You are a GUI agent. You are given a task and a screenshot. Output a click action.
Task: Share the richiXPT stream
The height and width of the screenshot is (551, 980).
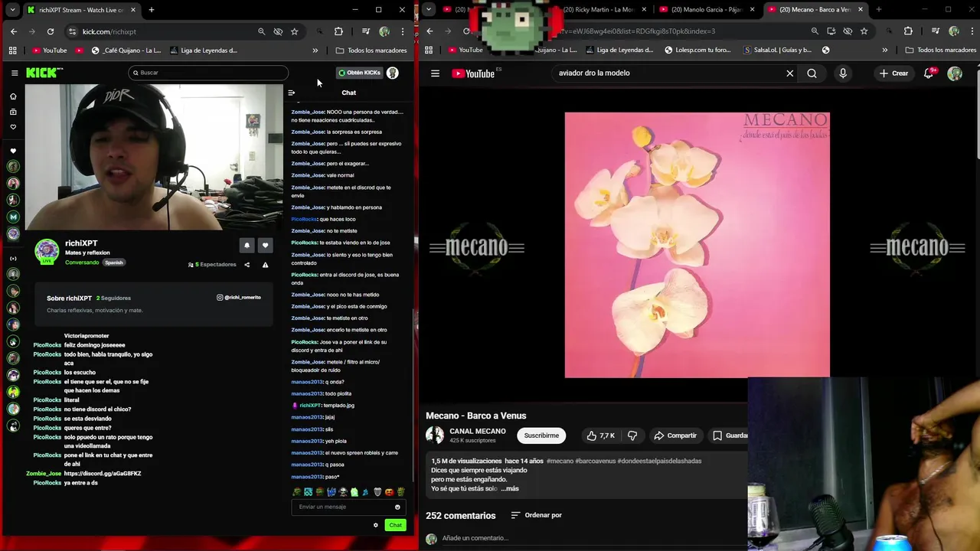point(247,265)
